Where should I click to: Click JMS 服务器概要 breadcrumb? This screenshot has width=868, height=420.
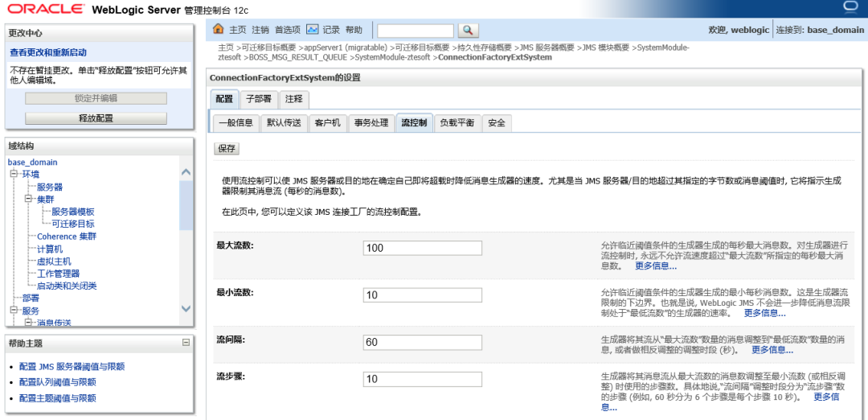tap(547, 47)
